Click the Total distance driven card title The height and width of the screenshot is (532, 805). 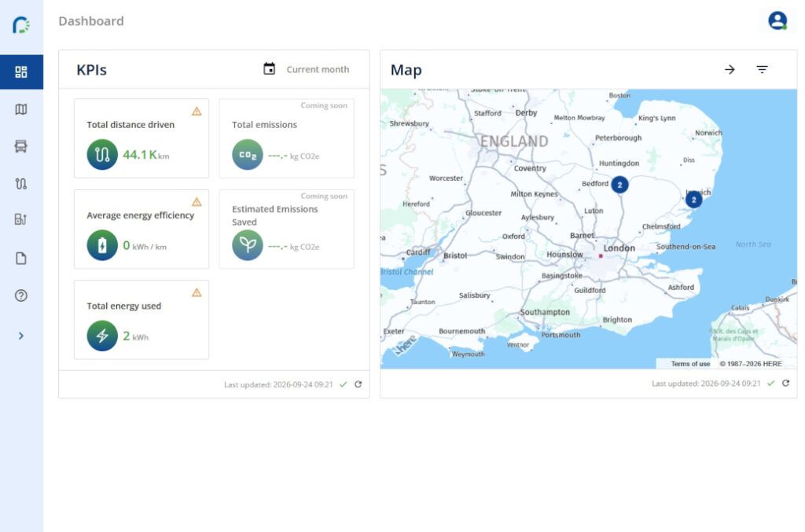click(130, 125)
